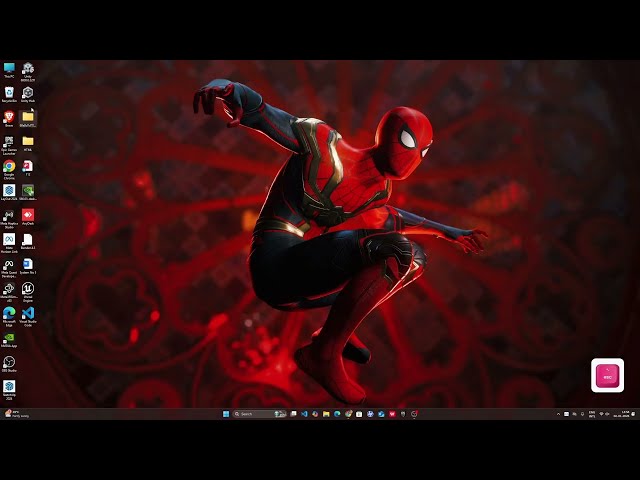Open Task View from the taskbar
Image resolution: width=640 pixels, height=480 pixels.
coord(293,414)
